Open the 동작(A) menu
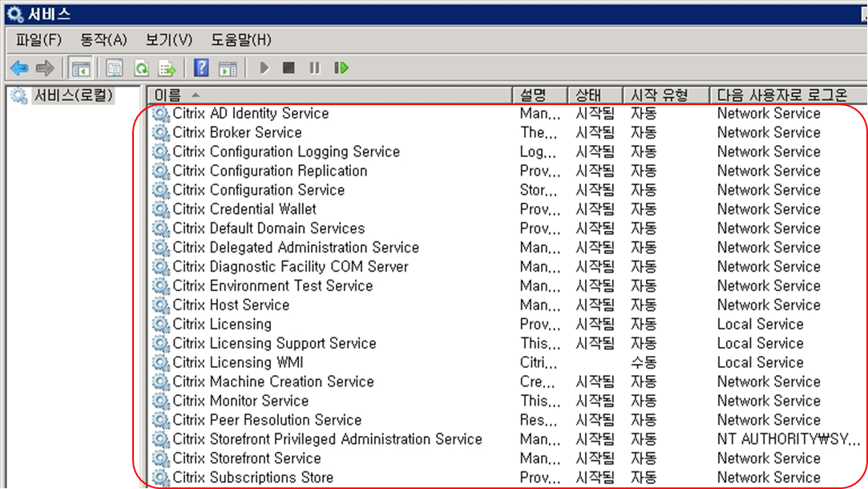Screen dimensions: 868x489 tap(103, 40)
